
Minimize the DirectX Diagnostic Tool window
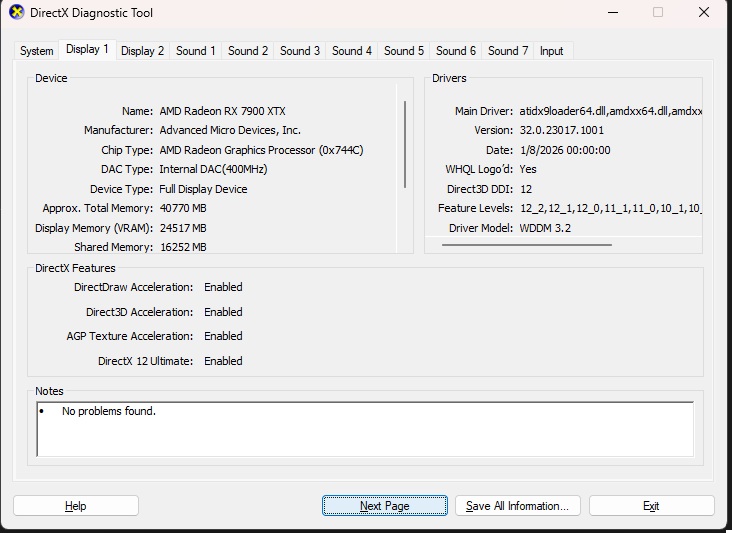point(613,13)
